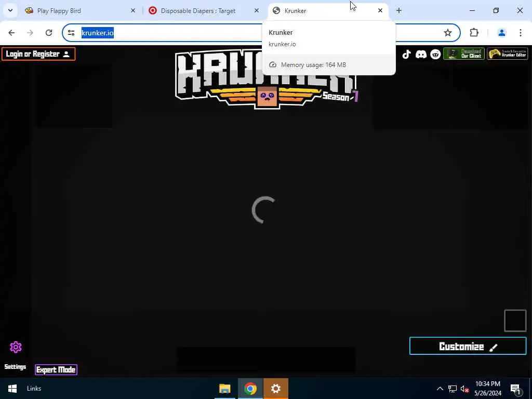532x399 pixels.
Task: Close the Krunker tab
Action: (380, 11)
